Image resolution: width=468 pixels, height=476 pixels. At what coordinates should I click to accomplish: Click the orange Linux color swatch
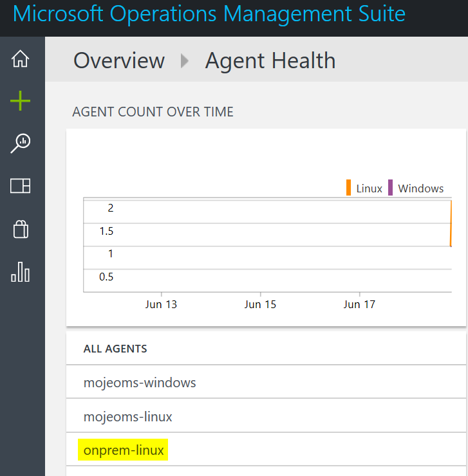(x=348, y=188)
